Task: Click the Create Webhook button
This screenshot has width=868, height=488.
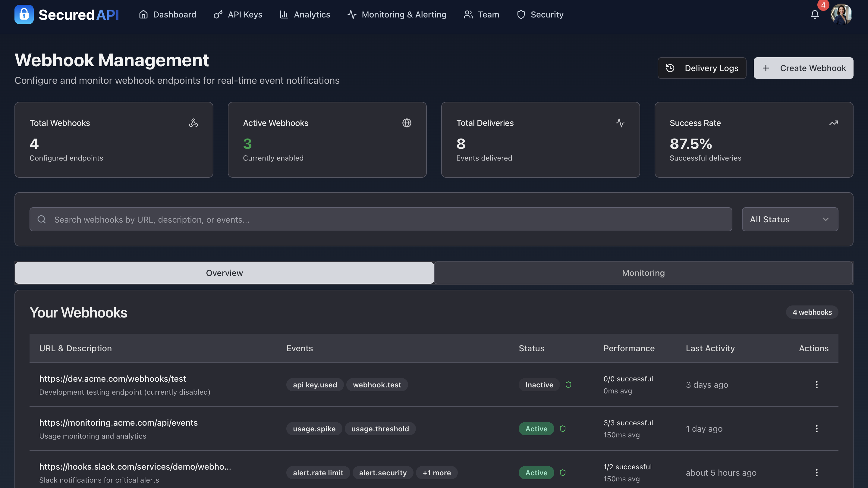Action: [804, 68]
